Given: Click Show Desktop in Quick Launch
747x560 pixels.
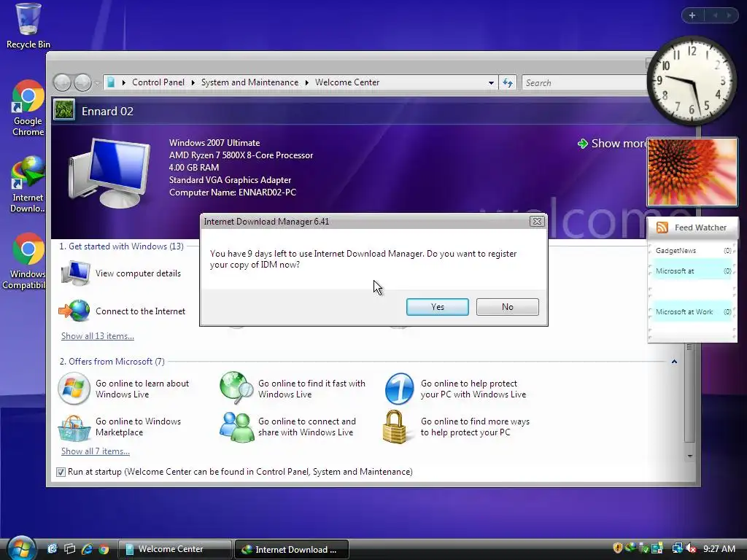Looking at the screenshot, I should 52,549.
